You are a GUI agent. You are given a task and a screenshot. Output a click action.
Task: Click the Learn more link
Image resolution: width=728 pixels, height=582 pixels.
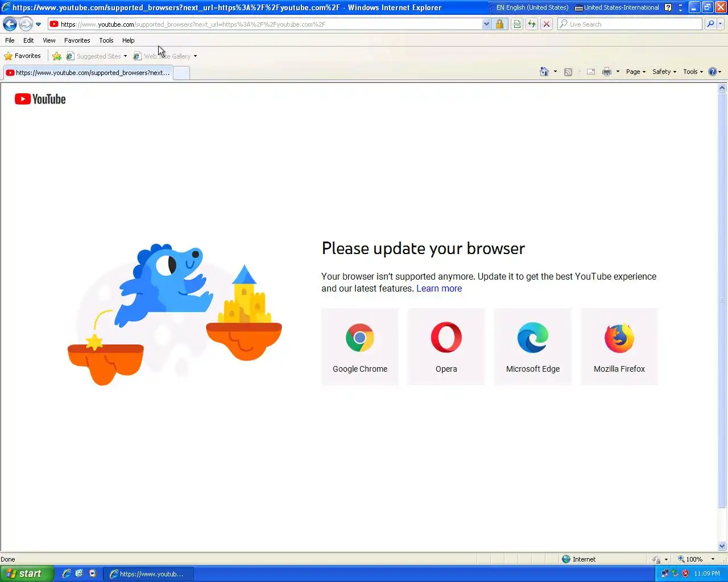tap(439, 288)
